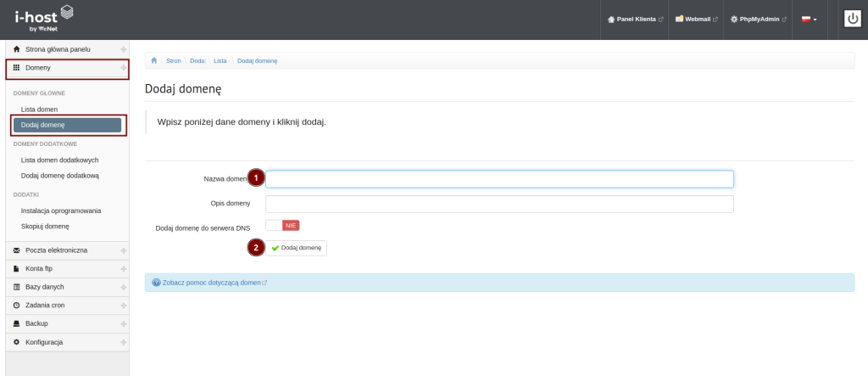868x376 pixels.
Task: Click the envelope icon for Poczta elektroniczna
Action: [x=16, y=250]
